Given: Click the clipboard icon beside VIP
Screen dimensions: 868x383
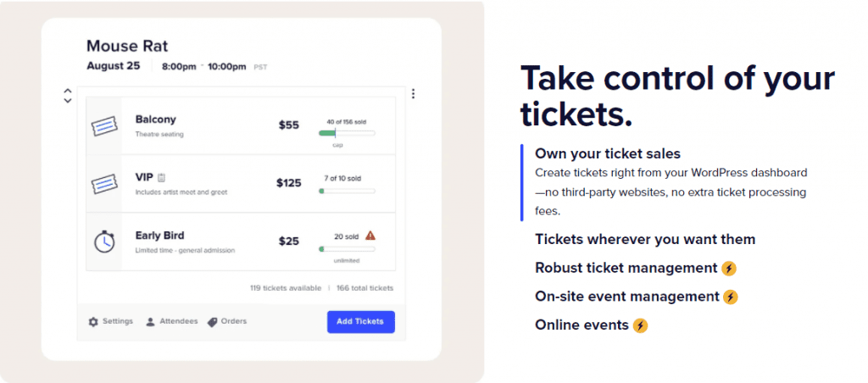Looking at the screenshot, I should tap(162, 178).
